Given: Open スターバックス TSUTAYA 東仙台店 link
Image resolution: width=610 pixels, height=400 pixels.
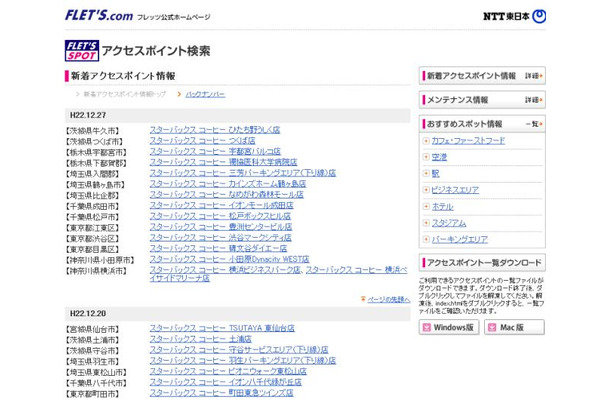Looking at the screenshot, I should (x=222, y=328).
